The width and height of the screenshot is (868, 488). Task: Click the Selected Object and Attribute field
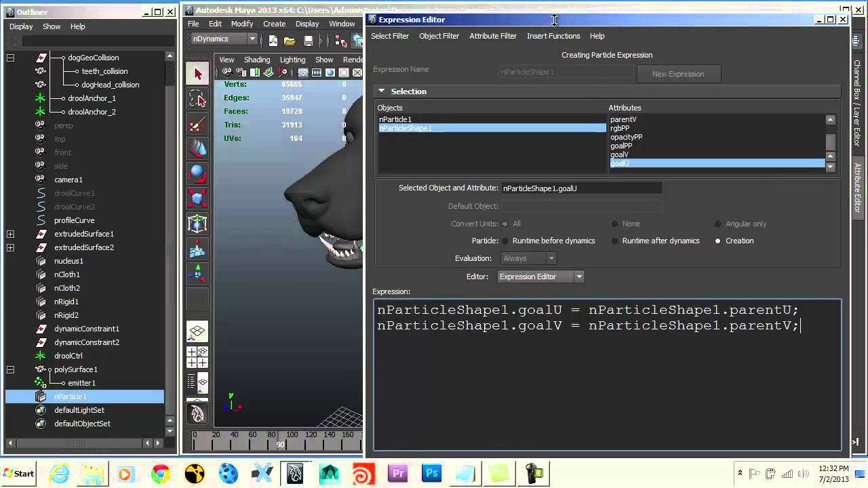pyautogui.click(x=581, y=188)
